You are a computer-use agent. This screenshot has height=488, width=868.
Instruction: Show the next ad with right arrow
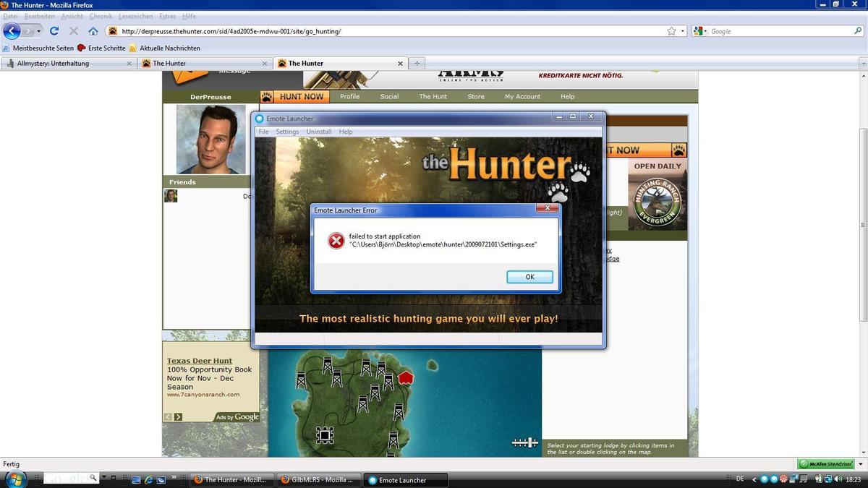point(178,416)
